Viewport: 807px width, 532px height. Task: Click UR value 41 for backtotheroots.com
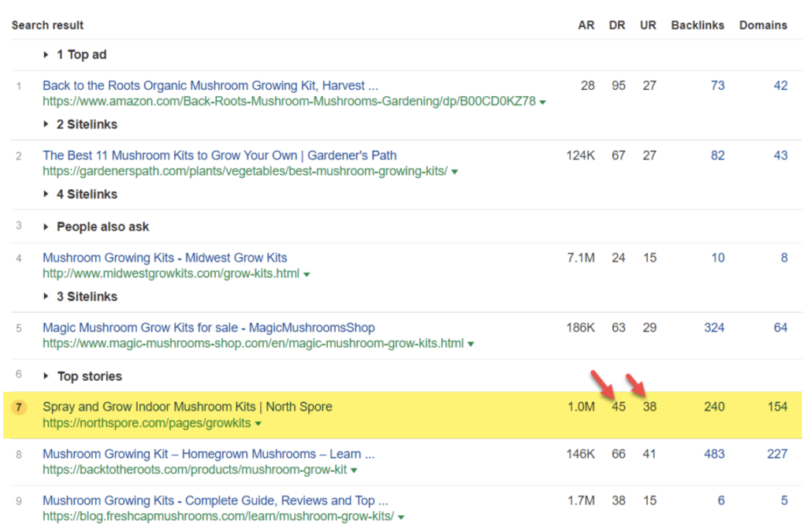649,454
